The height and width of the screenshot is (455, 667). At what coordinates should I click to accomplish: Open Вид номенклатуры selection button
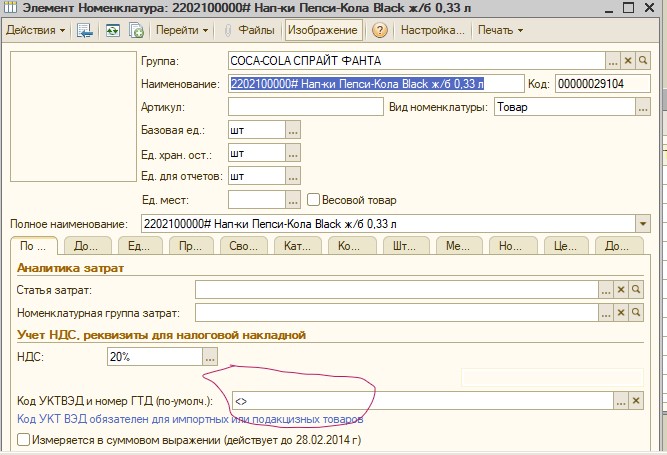pyautogui.click(x=643, y=107)
